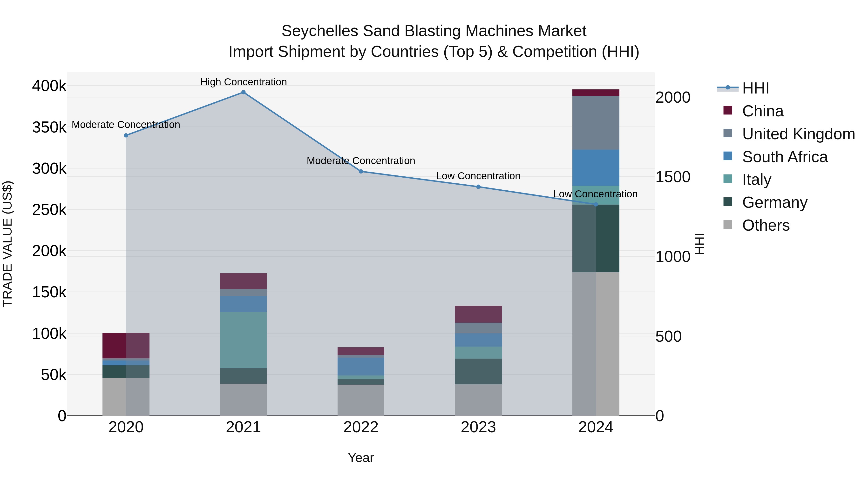Screen dimensions: 868x488
Task: Select the 2023 HHI data point
Action: [478, 187]
